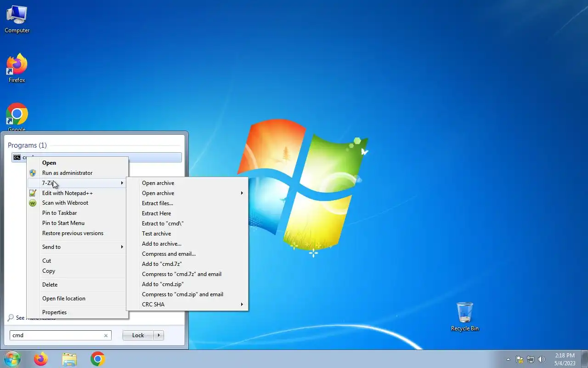Open the Windows Start button
The image size is (588, 368).
pos(12,359)
